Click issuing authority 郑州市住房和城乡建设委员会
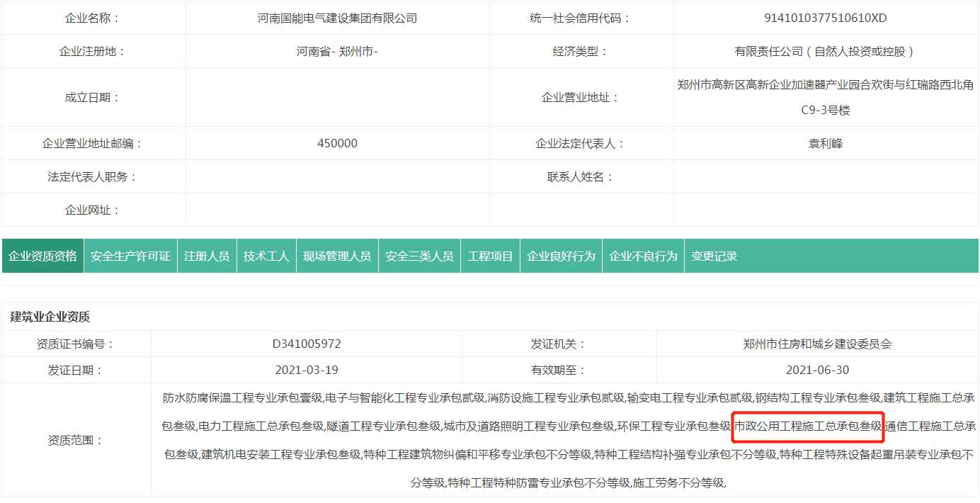The width and height of the screenshot is (980, 503). click(x=817, y=344)
